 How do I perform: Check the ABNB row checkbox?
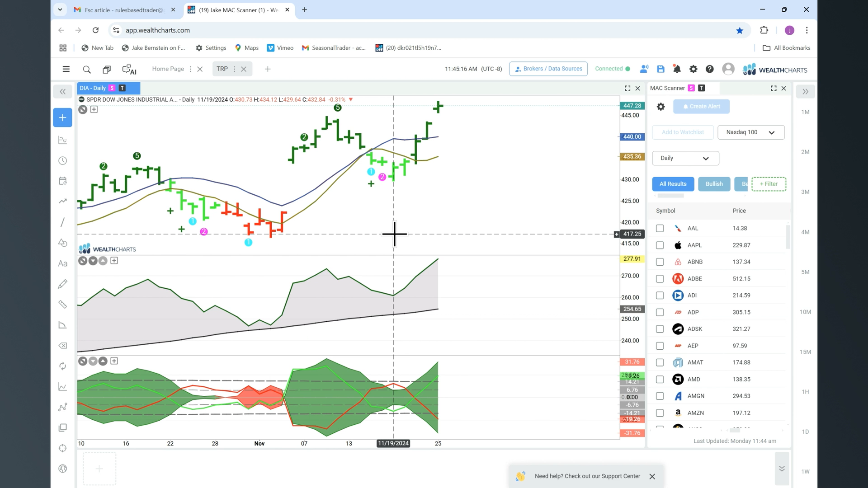point(660,262)
